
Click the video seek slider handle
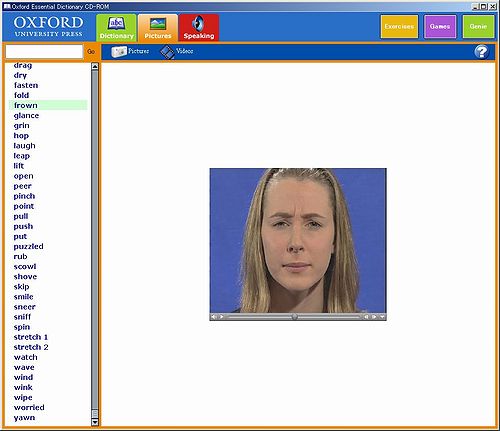tap(295, 317)
